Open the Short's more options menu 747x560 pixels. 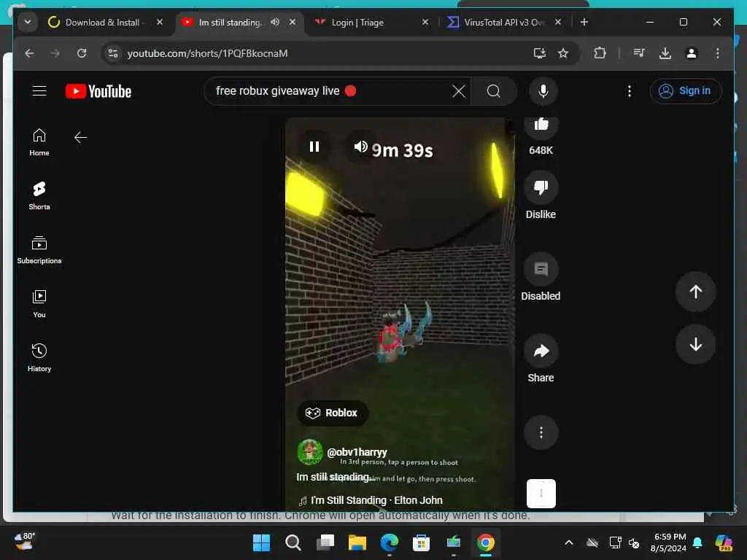(541, 433)
